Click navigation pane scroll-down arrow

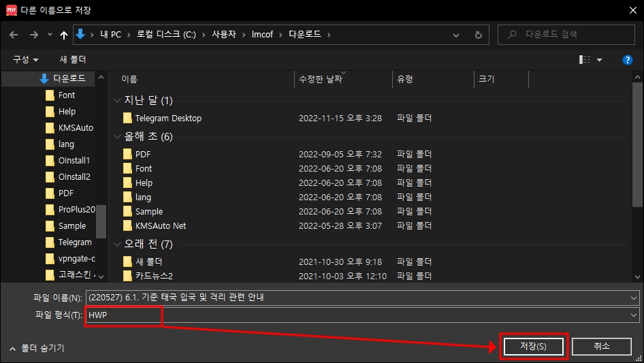101,277
